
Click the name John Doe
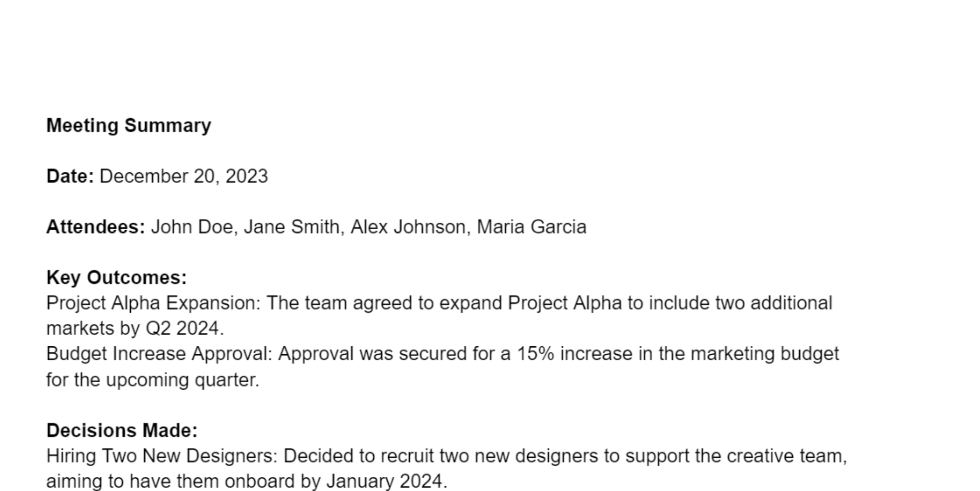click(x=192, y=227)
